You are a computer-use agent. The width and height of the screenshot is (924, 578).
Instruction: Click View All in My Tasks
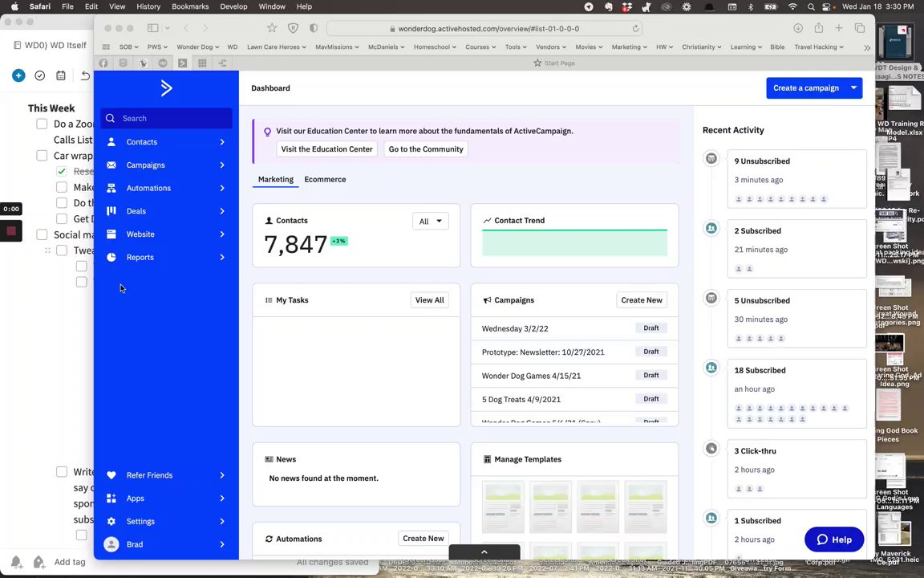(430, 300)
